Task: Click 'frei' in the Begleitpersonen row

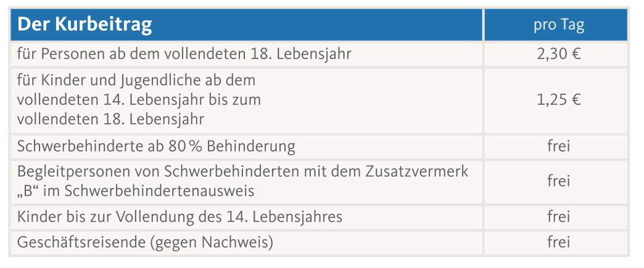Action: [558, 181]
